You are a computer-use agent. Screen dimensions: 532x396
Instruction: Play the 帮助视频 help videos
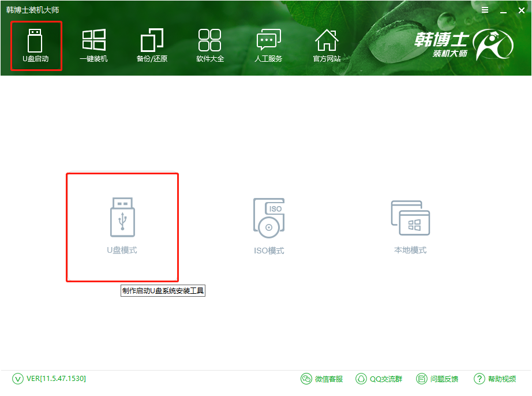tap(493, 379)
